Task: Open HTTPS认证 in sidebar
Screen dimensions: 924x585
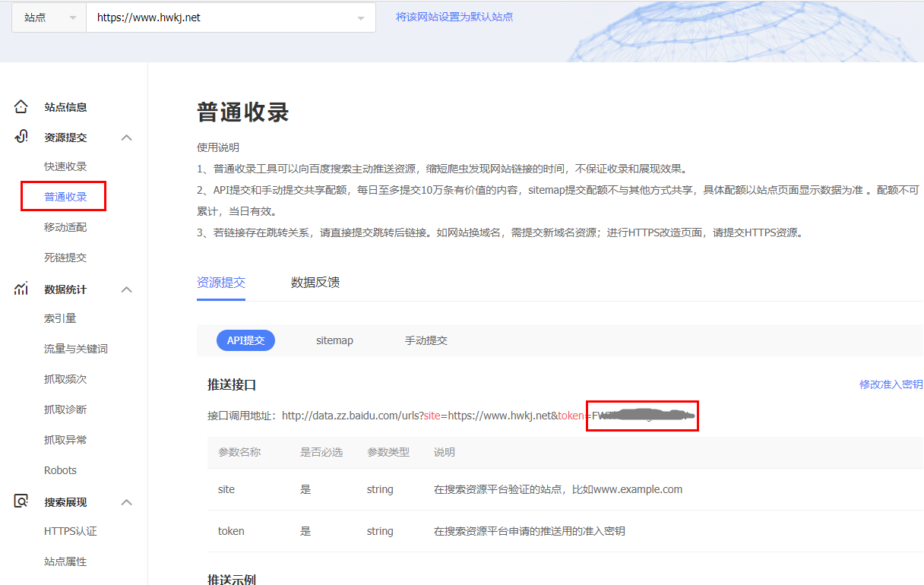Action: tap(71, 531)
